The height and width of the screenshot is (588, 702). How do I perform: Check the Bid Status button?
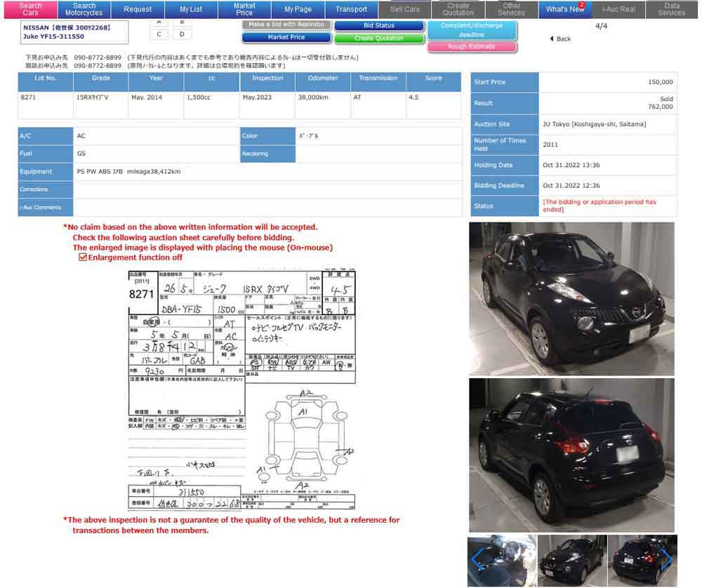click(x=379, y=25)
